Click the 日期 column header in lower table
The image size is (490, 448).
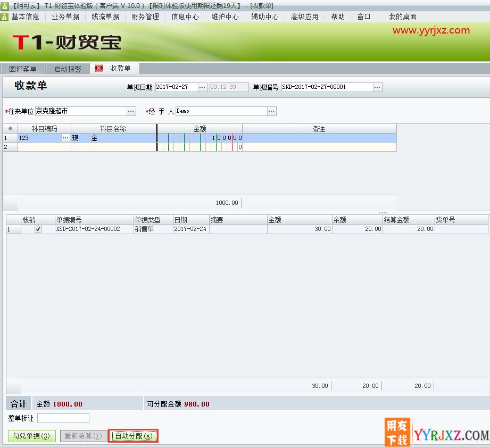(191, 220)
